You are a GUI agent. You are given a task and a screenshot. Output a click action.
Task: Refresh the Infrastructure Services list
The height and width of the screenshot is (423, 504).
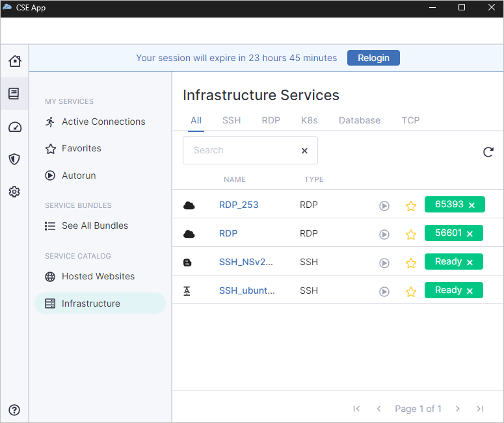[488, 152]
